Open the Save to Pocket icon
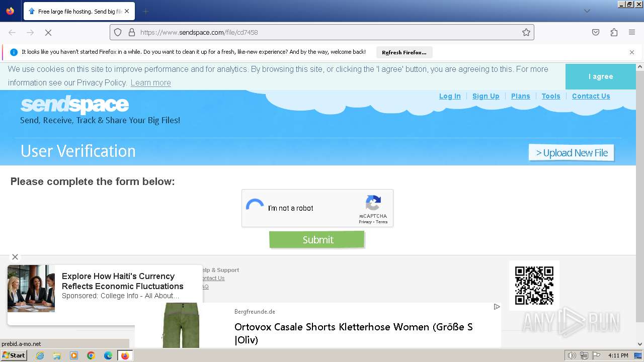The height and width of the screenshot is (362, 644). [x=596, y=32]
